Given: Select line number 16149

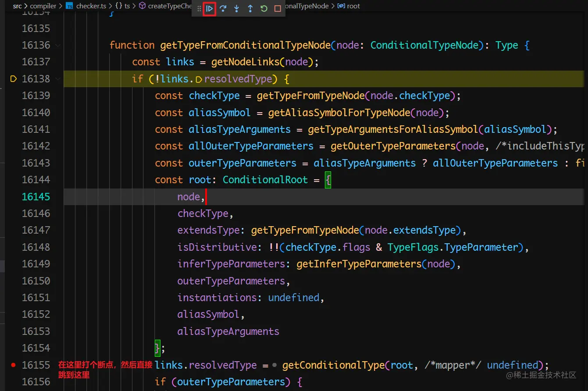Looking at the screenshot, I should point(36,264).
